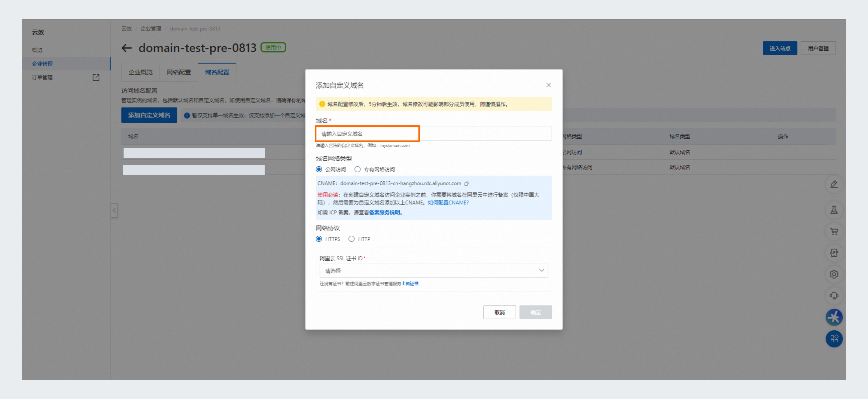This screenshot has height=399, width=868.
Task: Click the API icon in right toolbar
Action: click(834, 253)
